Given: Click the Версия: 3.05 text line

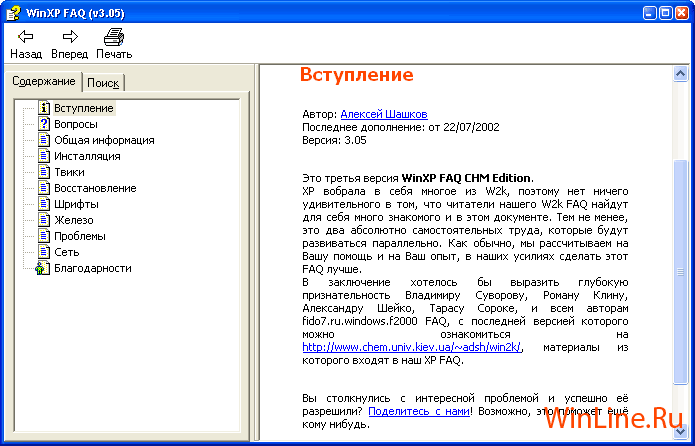Looking at the screenshot, I should [334, 140].
